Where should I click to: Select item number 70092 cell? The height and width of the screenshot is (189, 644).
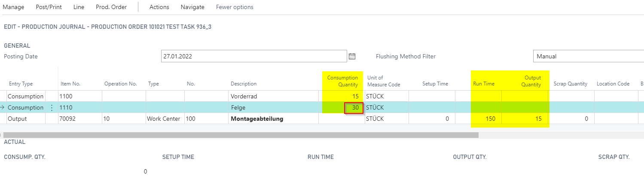click(79, 119)
